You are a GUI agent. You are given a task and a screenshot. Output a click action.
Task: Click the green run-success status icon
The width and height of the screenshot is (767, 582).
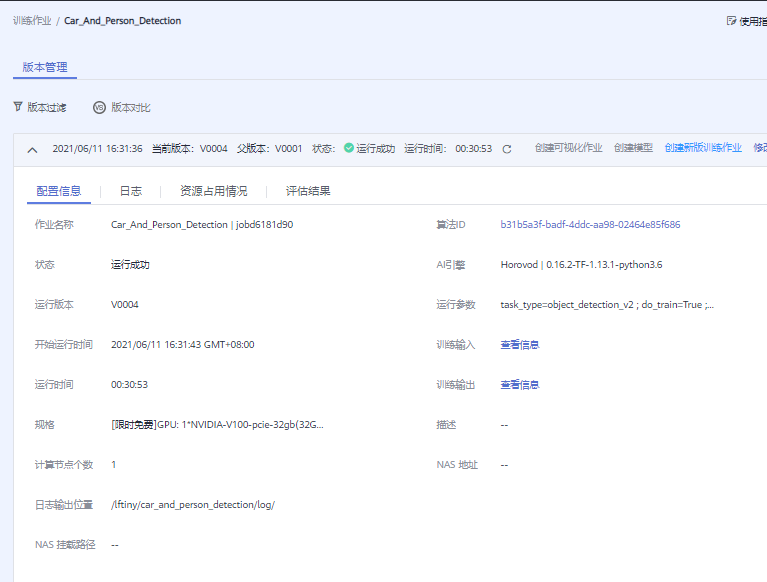(349, 148)
